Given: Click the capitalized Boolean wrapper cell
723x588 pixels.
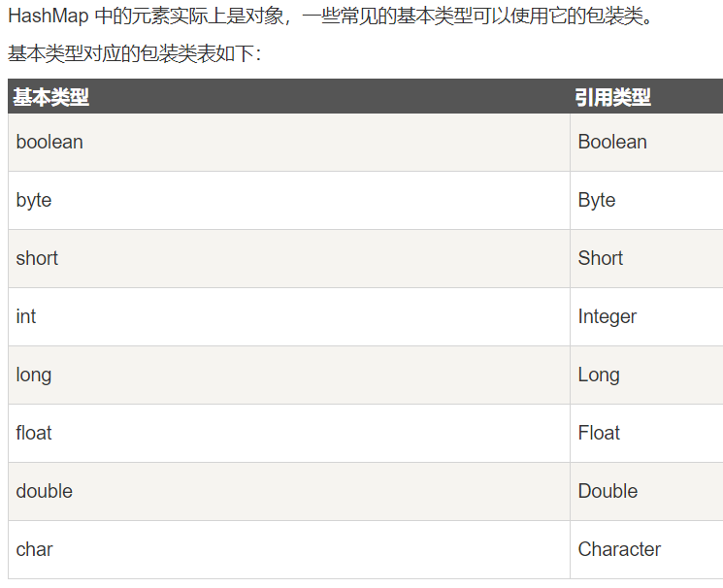Looking at the screenshot, I should 612,142.
